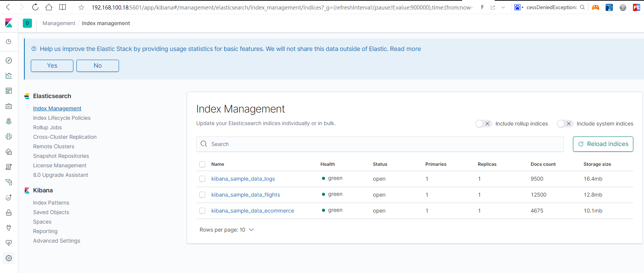Image resolution: width=644 pixels, height=273 pixels.
Task: Open Saved Objects under Kibana
Action: coord(51,212)
